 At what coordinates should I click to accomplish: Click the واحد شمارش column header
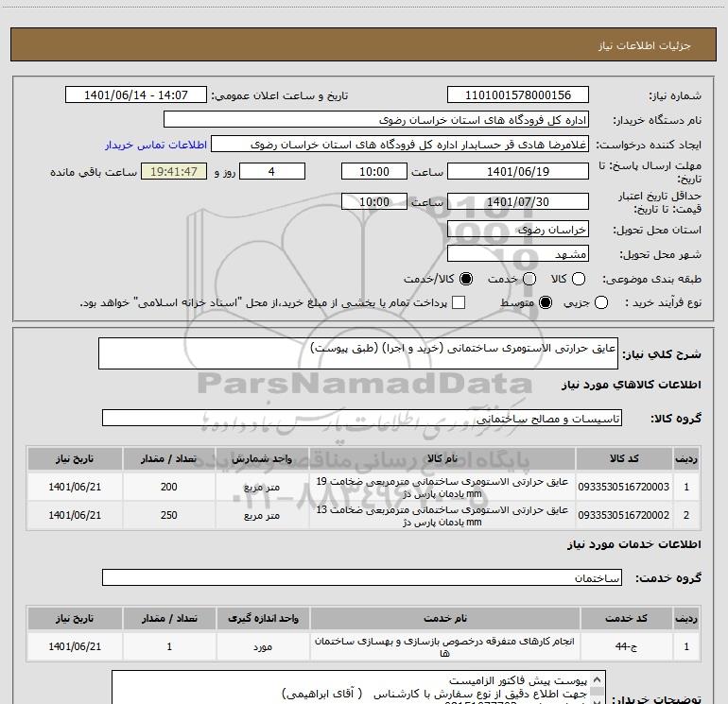pyautogui.click(x=262, y=459)
